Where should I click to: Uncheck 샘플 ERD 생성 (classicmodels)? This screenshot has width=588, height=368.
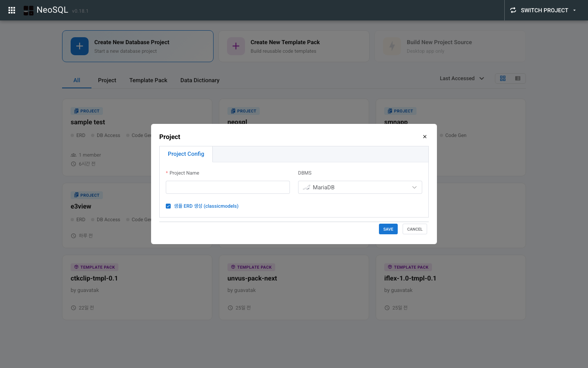click(x=168, y=206)
